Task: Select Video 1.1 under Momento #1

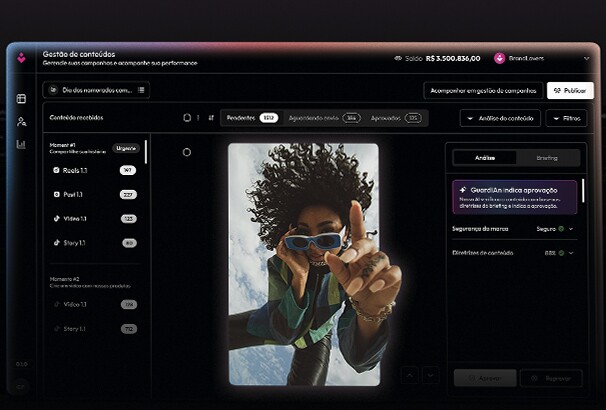Action: tap(94, 219)
